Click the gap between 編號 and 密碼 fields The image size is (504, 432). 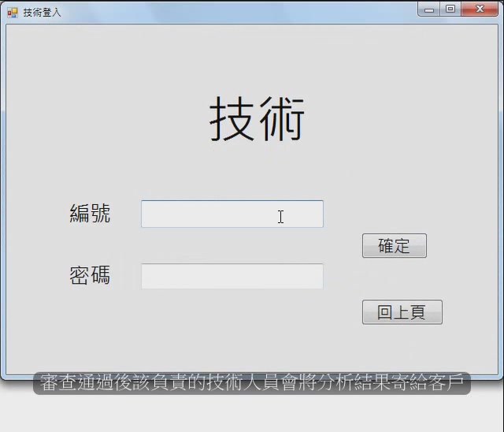pos(232,245)
